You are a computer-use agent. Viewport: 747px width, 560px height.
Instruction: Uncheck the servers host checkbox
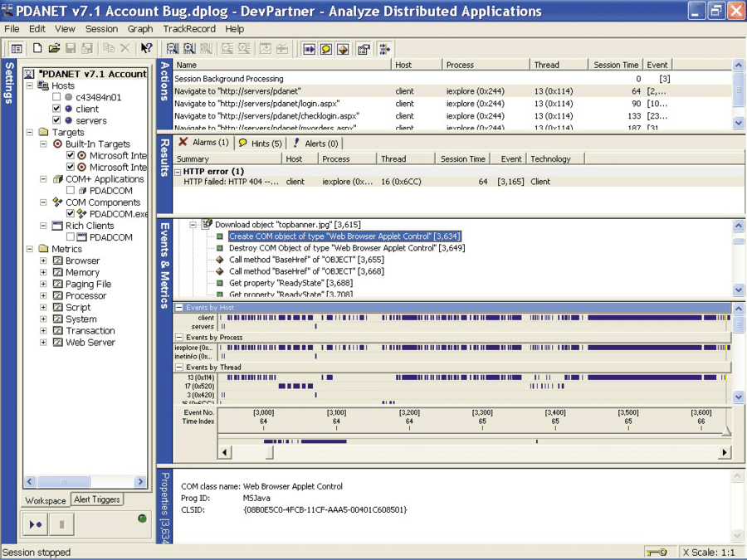point(56,120)
